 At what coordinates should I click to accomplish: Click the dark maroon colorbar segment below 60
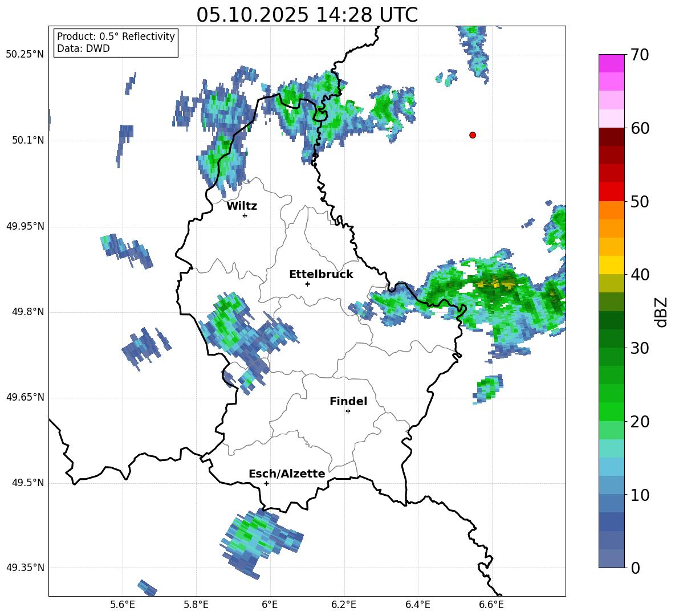(611, 137)
